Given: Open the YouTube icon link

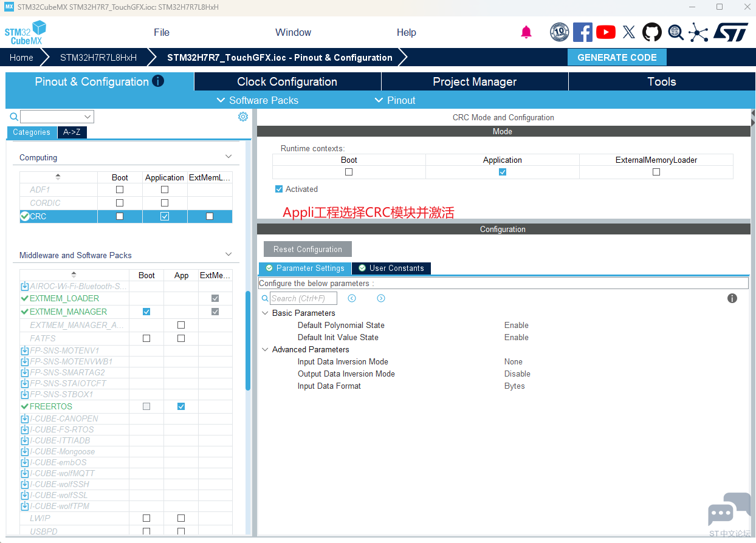Looking at the screenshot, I should coord(606,32).
